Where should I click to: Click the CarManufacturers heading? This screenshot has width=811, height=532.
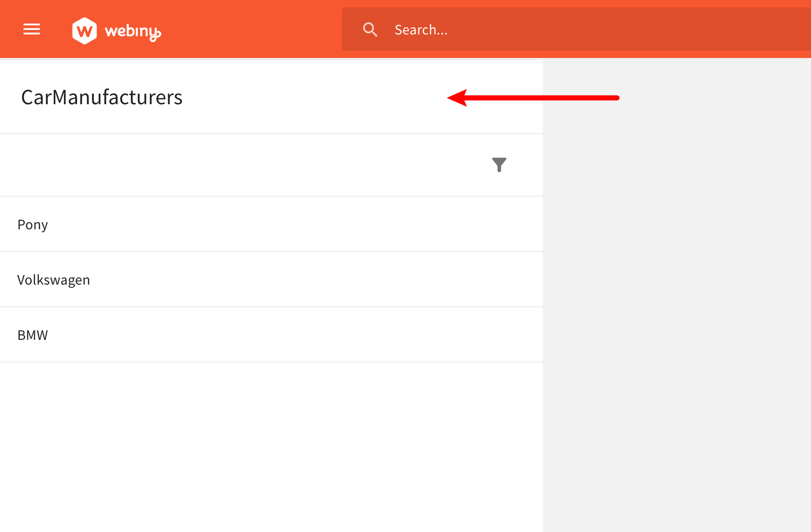[101, 97]
